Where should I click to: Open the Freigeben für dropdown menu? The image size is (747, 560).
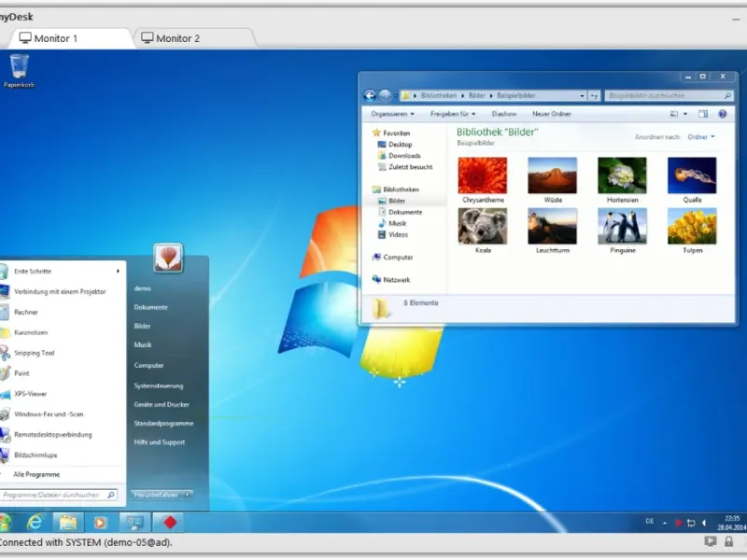(453, 114)
